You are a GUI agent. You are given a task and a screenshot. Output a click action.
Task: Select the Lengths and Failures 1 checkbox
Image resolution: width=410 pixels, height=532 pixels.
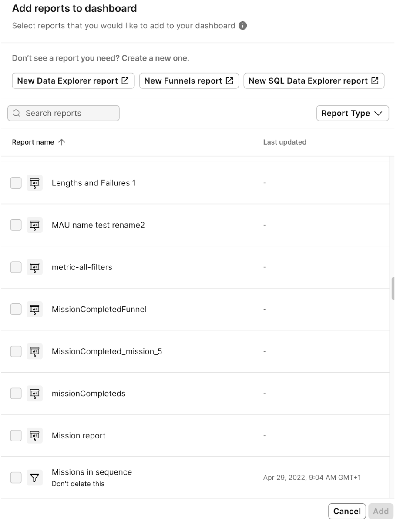pyautogui.click(x=16, y=183)
